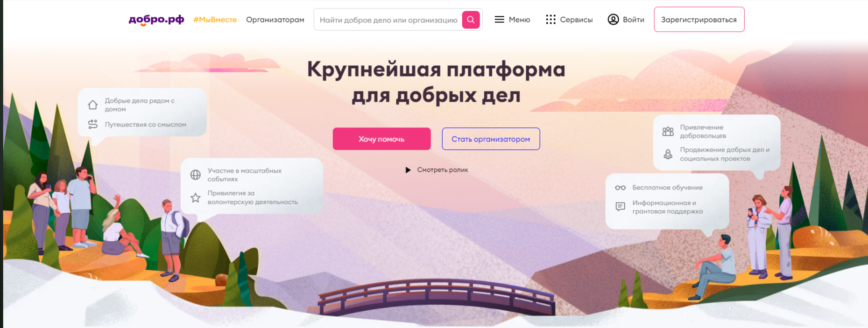Open the Организаторам menu item

pyautogui.click(x=275, y=20)
